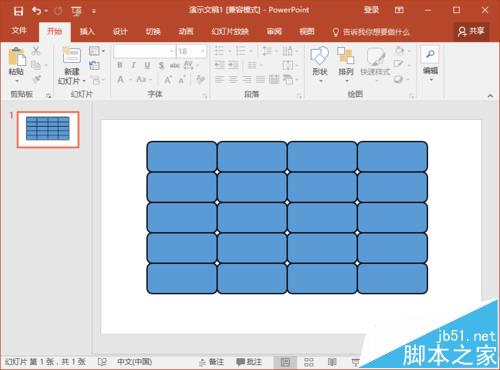Click the Cut scissors icon
The image size is (500, 370).
(x=36, y=51)
